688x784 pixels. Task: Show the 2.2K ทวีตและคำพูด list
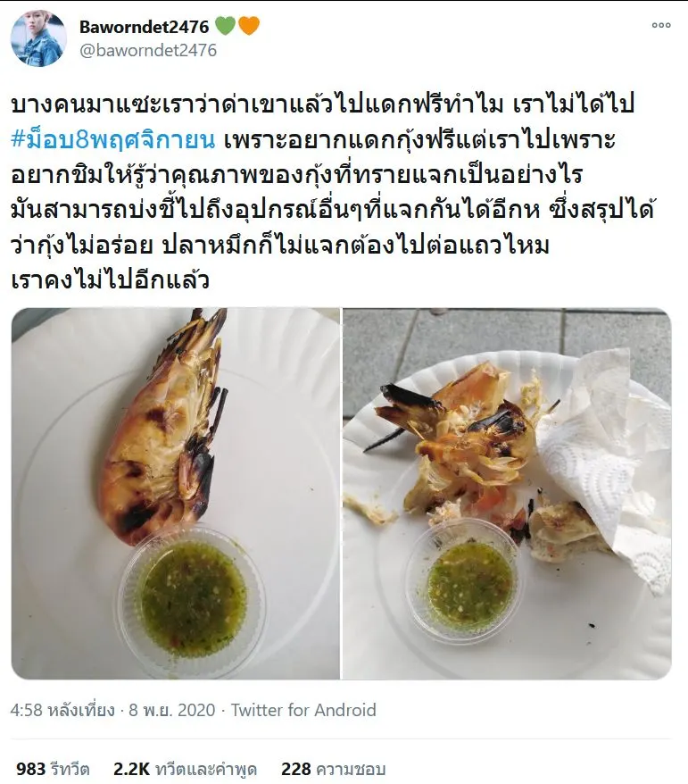point(185,769)
